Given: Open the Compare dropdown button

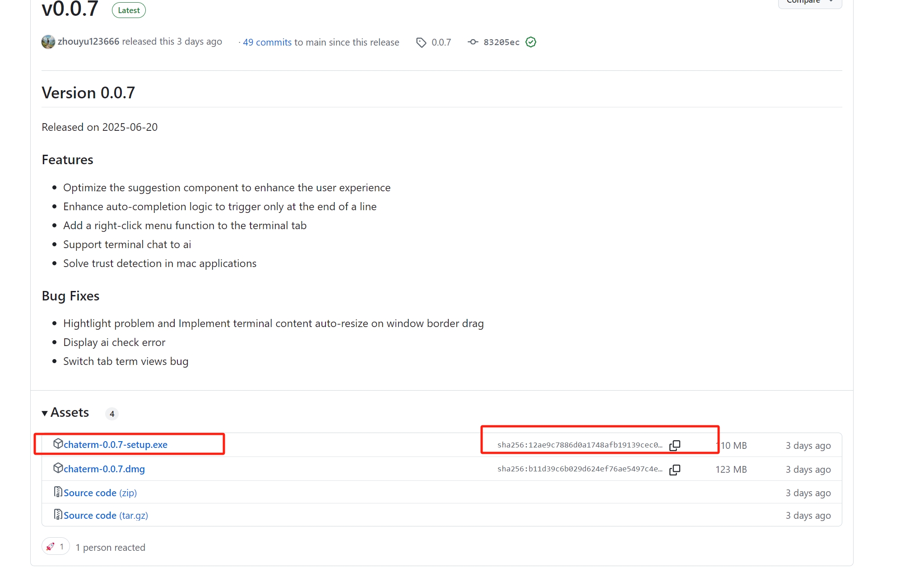Looking at the screenshot, I should [810, 3].
